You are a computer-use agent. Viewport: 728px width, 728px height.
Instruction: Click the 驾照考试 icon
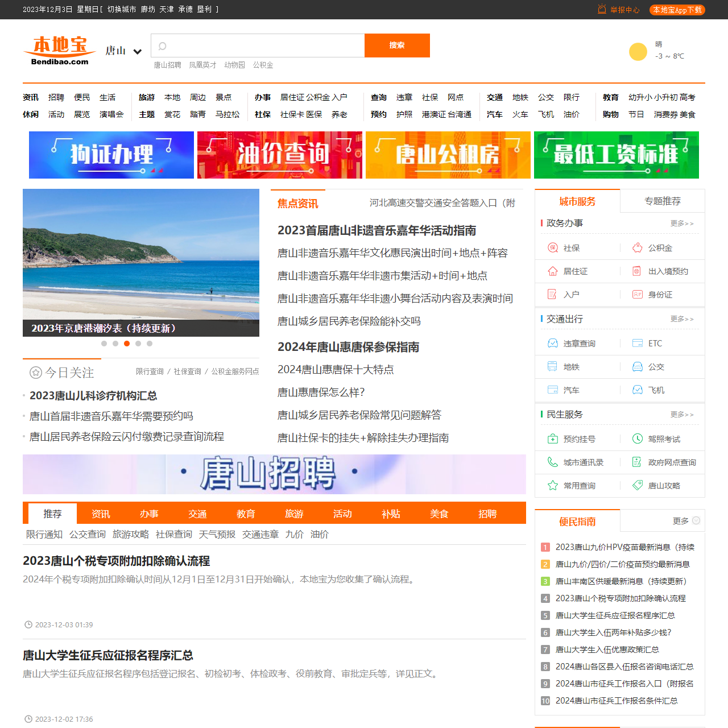(637, 439)
